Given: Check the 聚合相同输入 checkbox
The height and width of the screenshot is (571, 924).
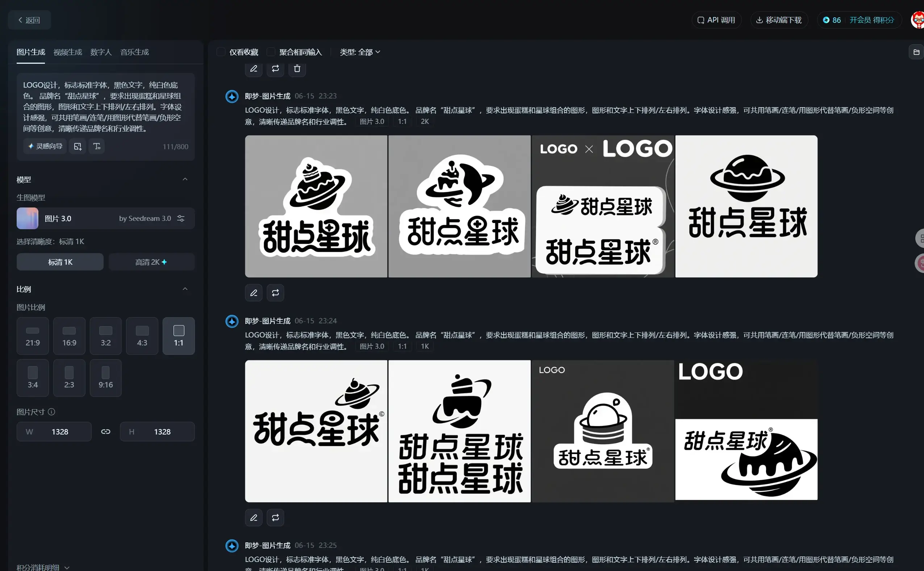Looking at the screenshot, I should [271, 52].
